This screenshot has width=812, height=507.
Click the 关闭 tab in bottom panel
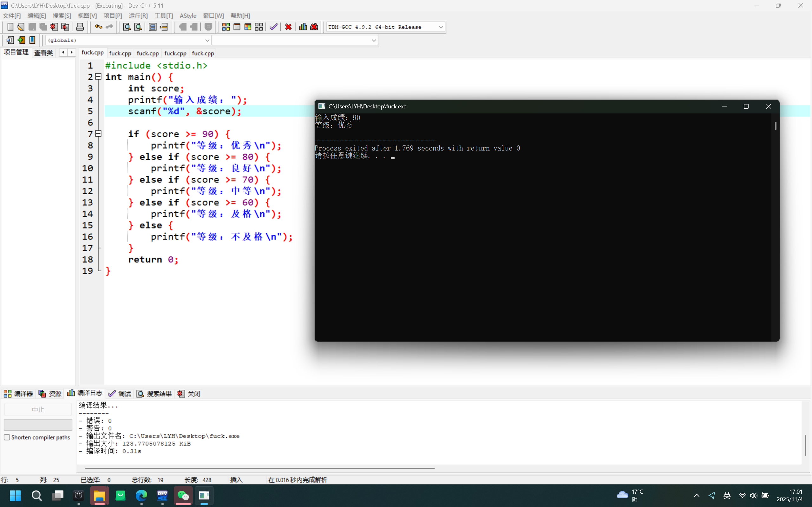click(189, 394)
